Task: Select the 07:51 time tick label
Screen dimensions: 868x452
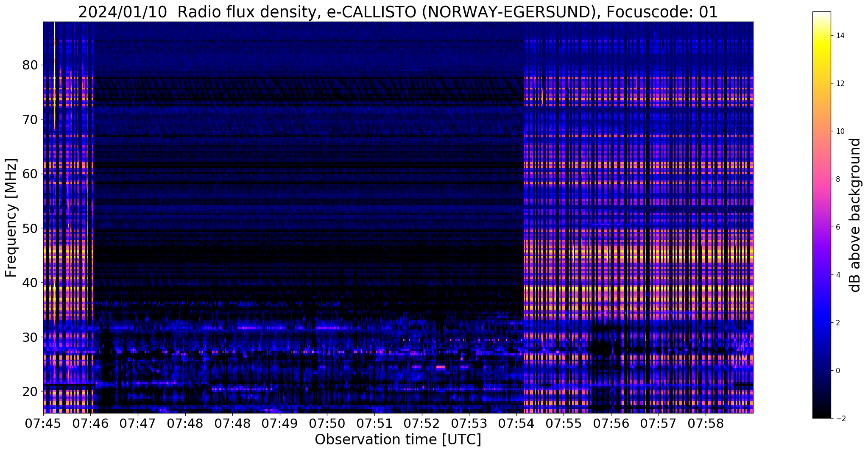Action: click(x=374, y=424)
